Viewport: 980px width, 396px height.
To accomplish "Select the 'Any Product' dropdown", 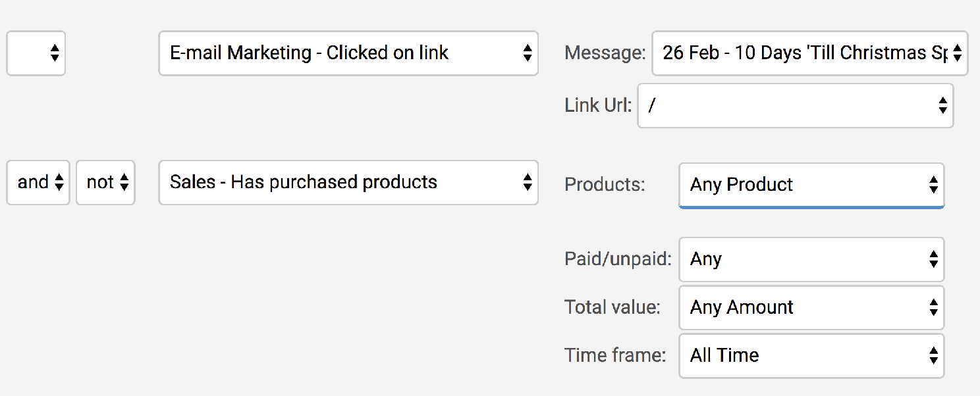I will pyautogui.click(x=811, y=185).
